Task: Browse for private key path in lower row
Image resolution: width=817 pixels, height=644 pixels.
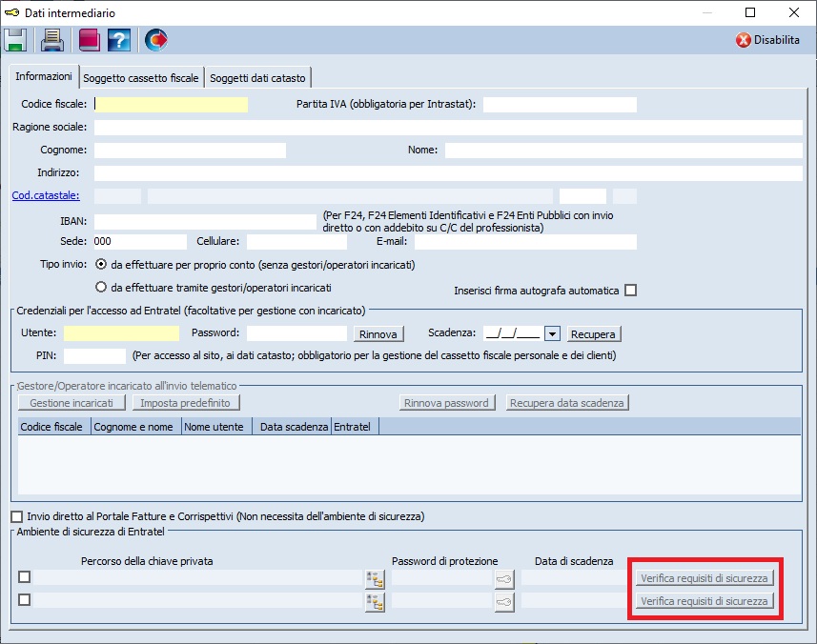Action: (375, 602)
